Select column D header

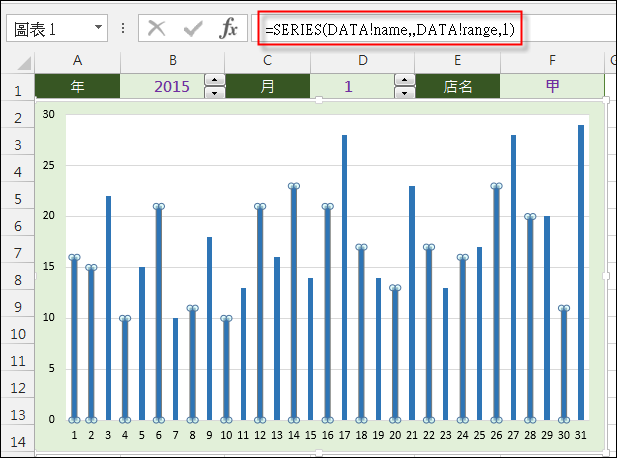point(362,61)
